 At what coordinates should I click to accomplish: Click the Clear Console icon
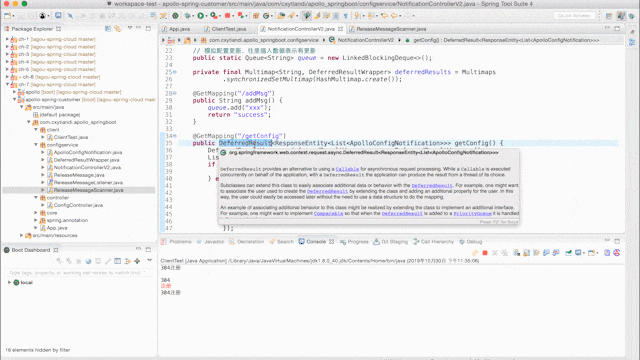pos(517,253)
